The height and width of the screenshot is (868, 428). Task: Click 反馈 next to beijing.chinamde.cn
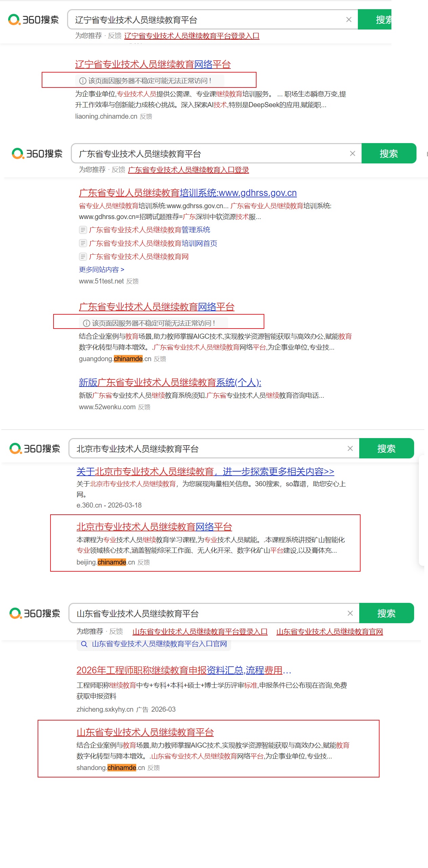144,563
